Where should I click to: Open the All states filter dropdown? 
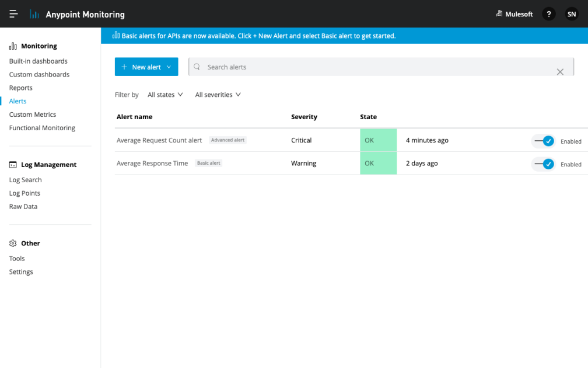(164, 94)
